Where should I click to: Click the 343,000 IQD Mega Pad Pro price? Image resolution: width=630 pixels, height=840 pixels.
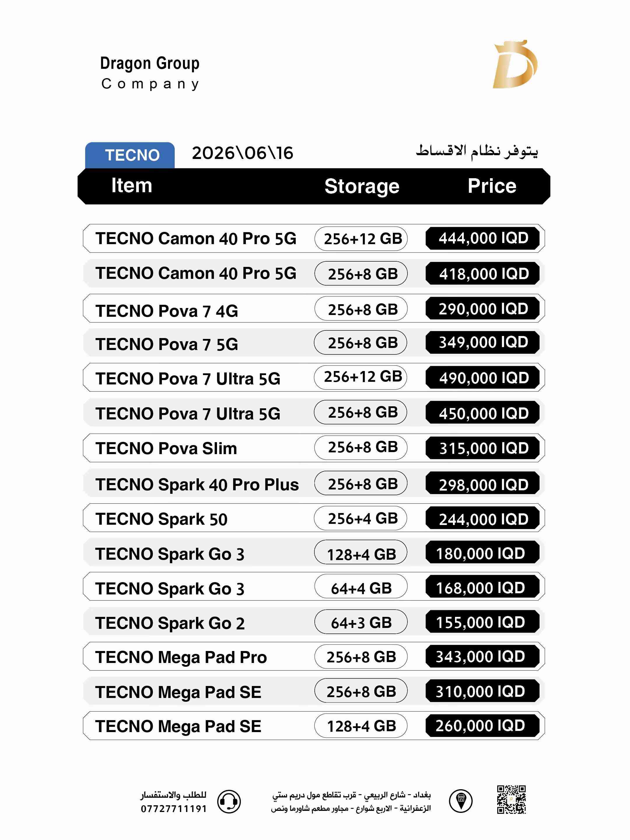(483, 657)
